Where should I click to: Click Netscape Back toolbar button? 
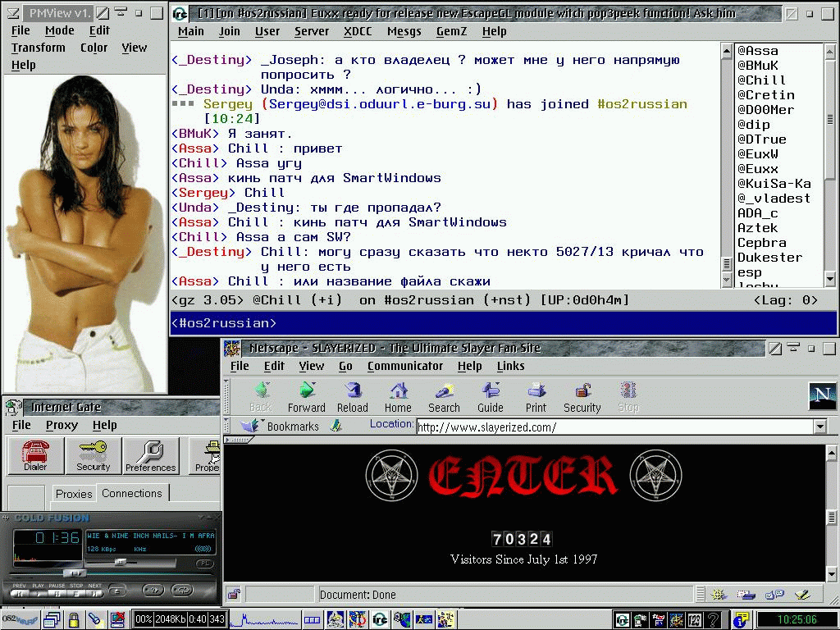pyautogui.click(x=261, y=397)
